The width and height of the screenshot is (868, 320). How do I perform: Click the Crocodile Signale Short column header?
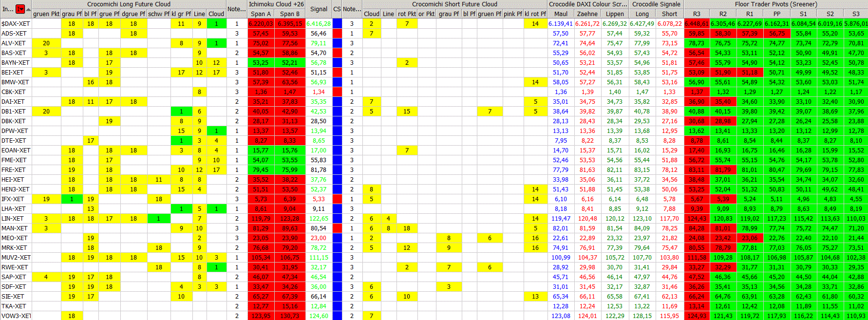[669, 14]
